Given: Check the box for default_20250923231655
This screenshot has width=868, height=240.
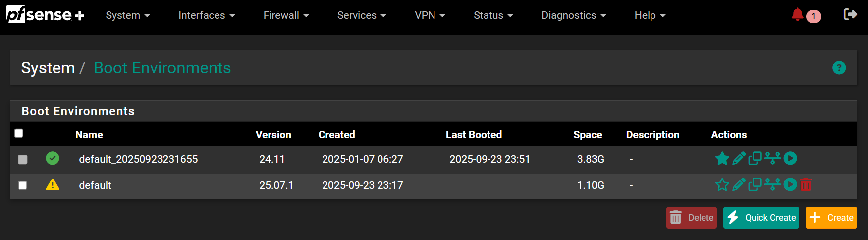Looking at the screenshot, I should [23, 159].
